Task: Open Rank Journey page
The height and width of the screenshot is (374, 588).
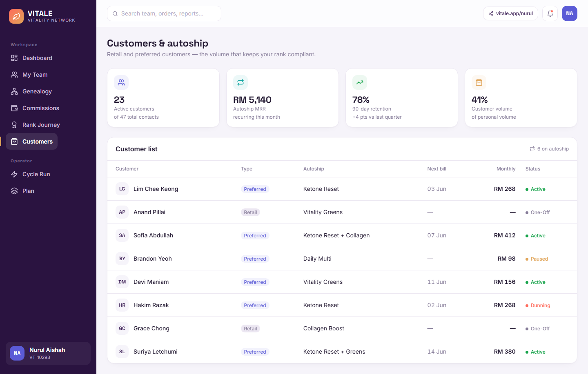Action: [x=36, y=125]
